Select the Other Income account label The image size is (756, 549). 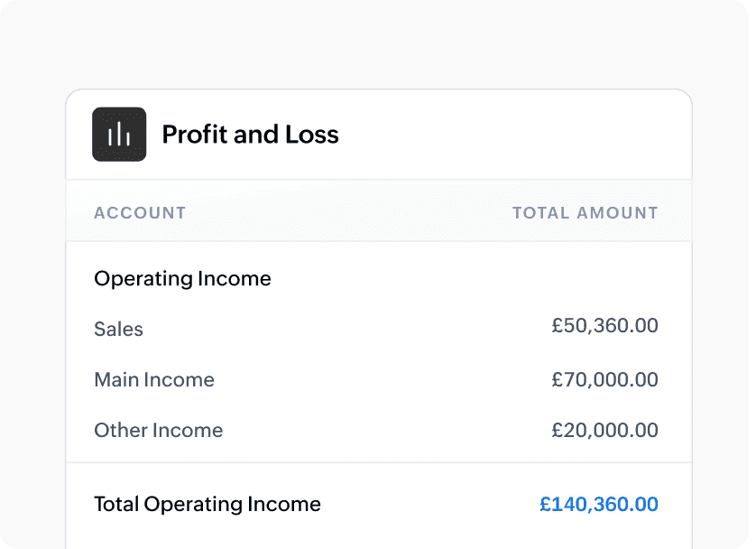(x=158, y=430)
